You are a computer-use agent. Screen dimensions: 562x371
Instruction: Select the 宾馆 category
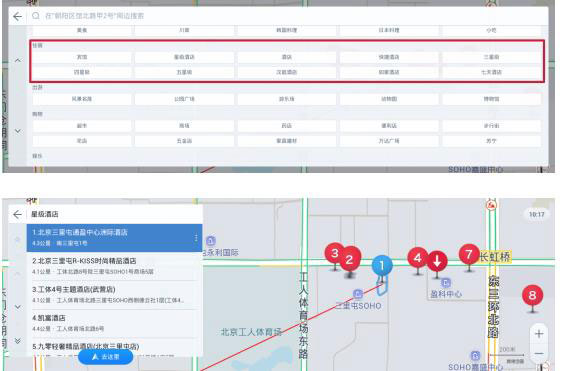coord(82,57)
